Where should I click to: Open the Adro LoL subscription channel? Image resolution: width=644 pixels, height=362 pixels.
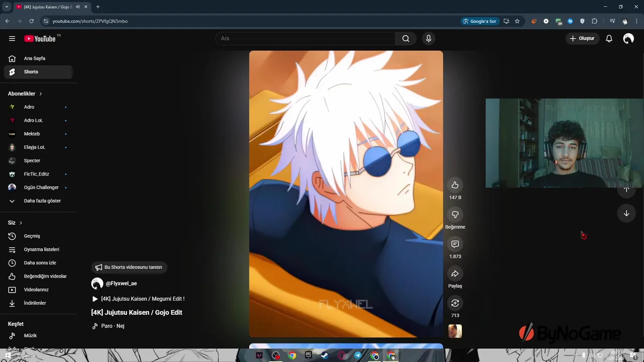[x=38, y=120]
